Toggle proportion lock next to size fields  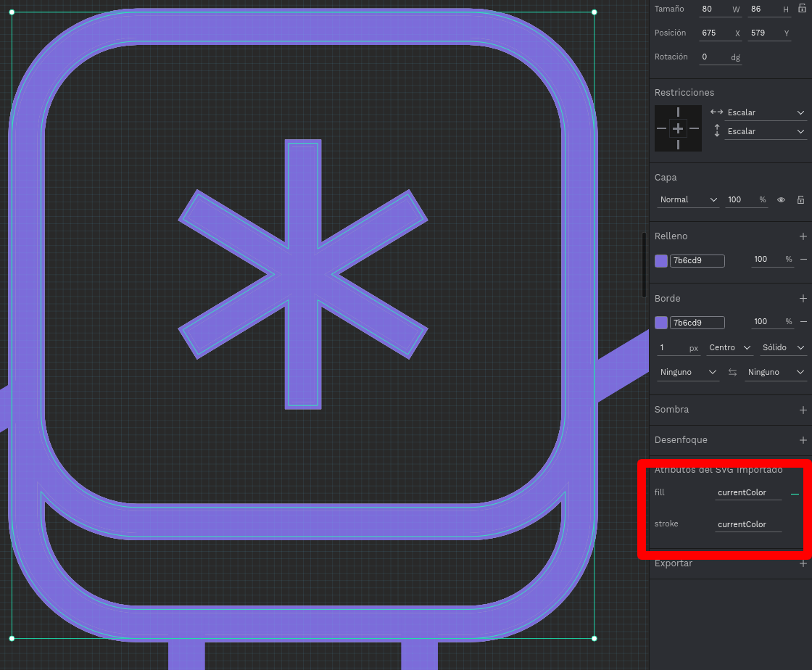(x=801, y=9)
